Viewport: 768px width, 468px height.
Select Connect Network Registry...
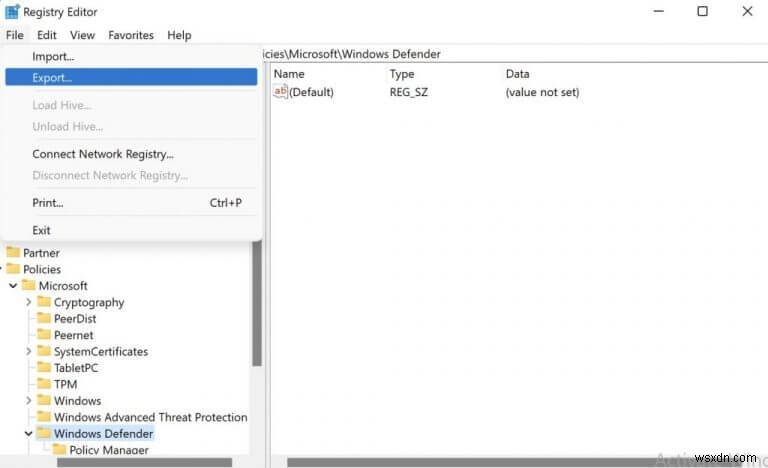(131, 154)
